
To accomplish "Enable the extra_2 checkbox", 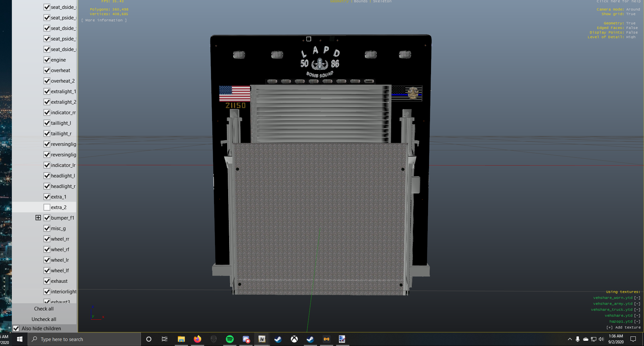I will click(47, 207).
